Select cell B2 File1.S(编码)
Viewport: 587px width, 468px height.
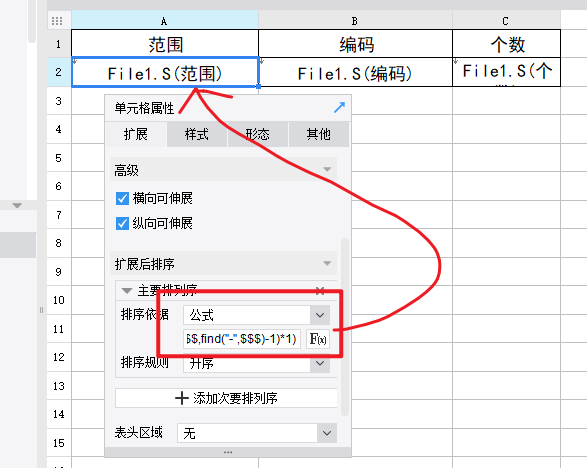[x=355, y=72]
